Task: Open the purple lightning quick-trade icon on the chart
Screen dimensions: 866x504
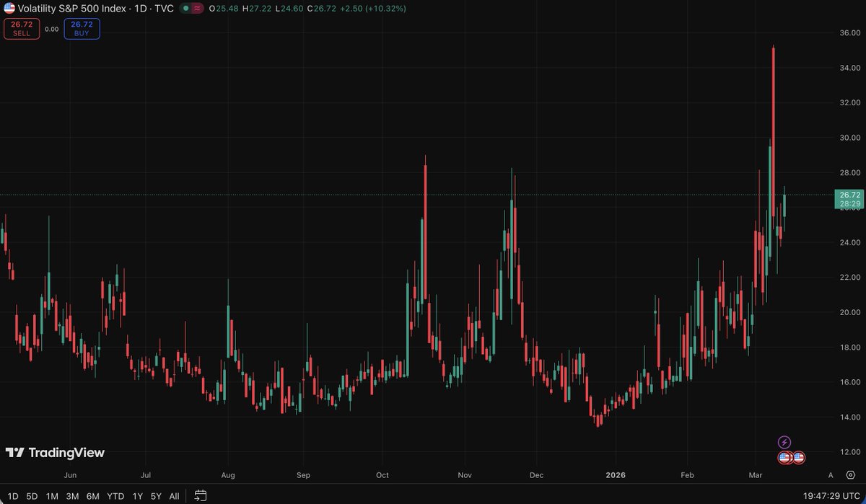Action: (784, 441)
